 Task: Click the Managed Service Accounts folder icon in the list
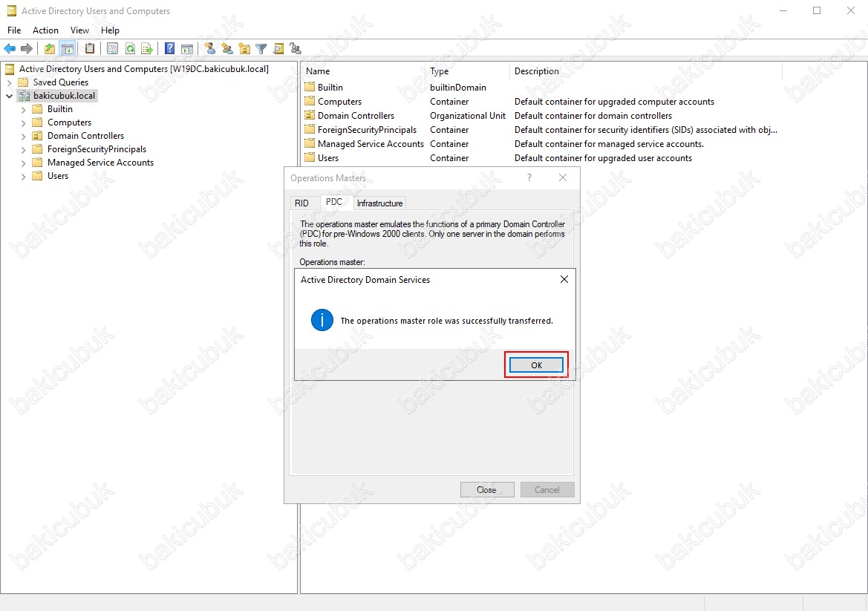click(x=310, y=144)
